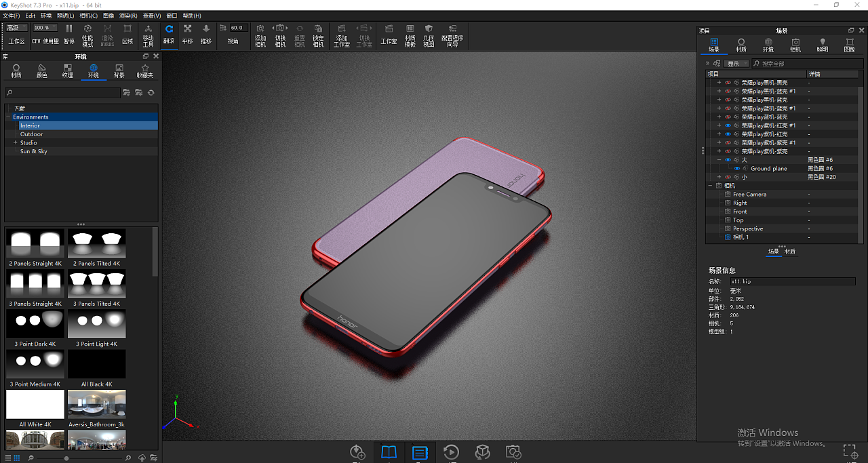
Task: Click the 视角 field of view value
Action: 237,28
